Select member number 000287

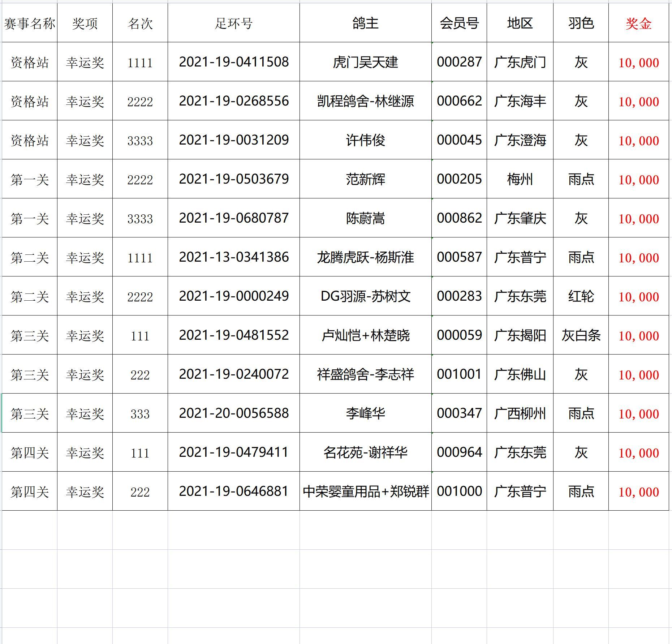(x=459, y=62)
